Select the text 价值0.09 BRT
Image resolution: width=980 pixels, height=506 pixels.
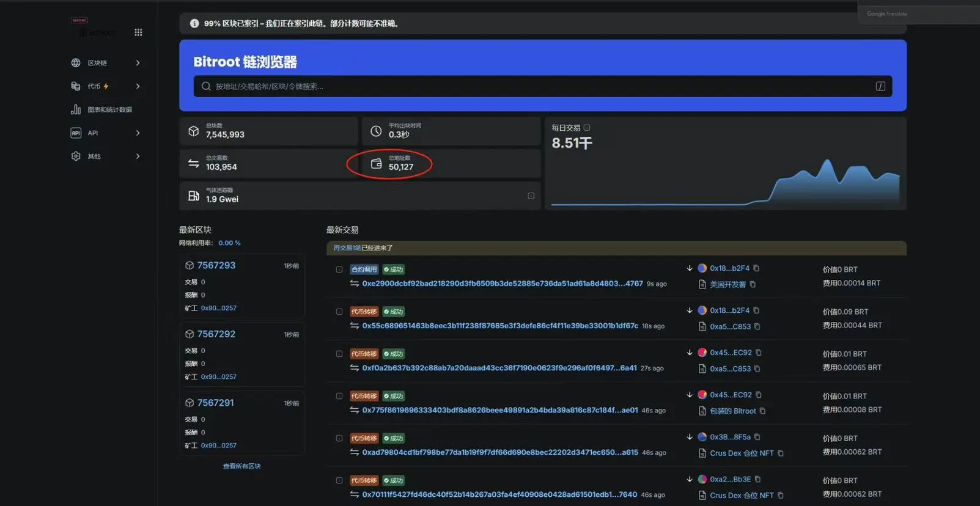(845, 312)
